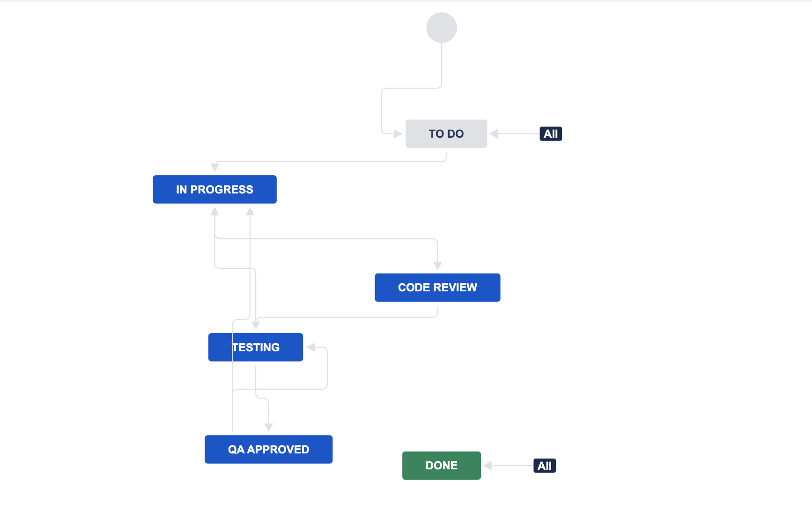This screenshot has height=519, width=812.
Task: Select the green DONE status node
Action: click(441, 466)
